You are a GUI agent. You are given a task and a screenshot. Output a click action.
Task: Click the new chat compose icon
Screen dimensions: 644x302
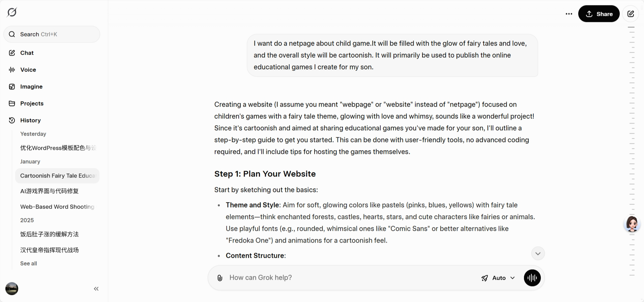[x=631, y=14]
